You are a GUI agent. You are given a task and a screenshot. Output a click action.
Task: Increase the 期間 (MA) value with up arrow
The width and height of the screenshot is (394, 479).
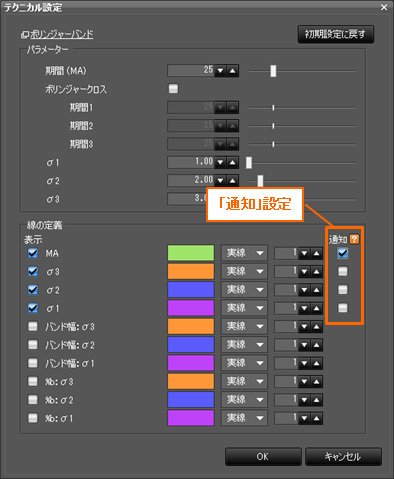pyautogui.click(x=233, y=71)
